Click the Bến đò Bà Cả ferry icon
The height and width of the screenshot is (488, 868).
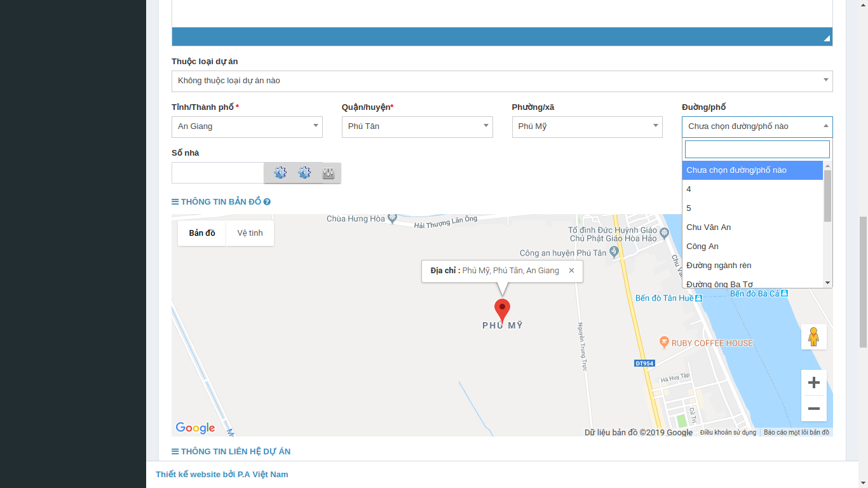784,294
